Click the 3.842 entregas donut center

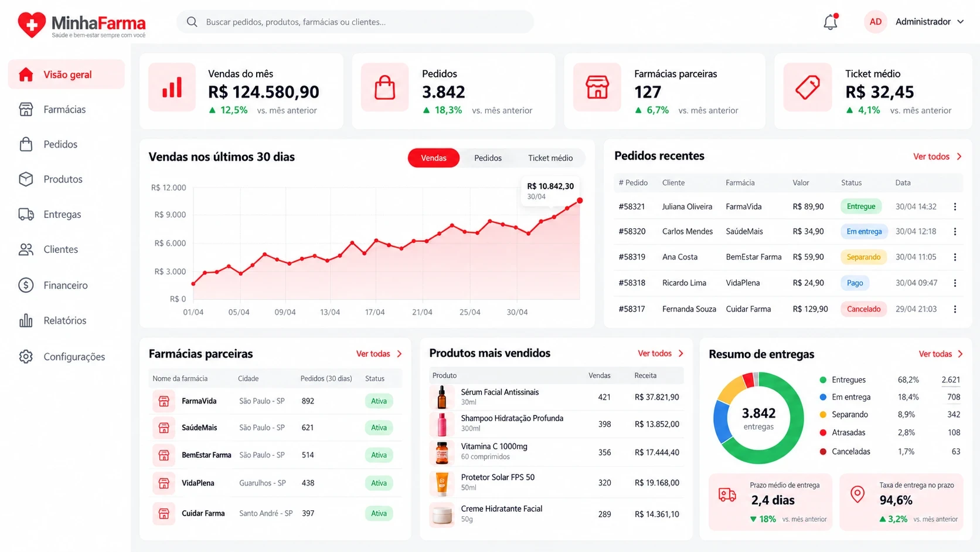(758, 418)
